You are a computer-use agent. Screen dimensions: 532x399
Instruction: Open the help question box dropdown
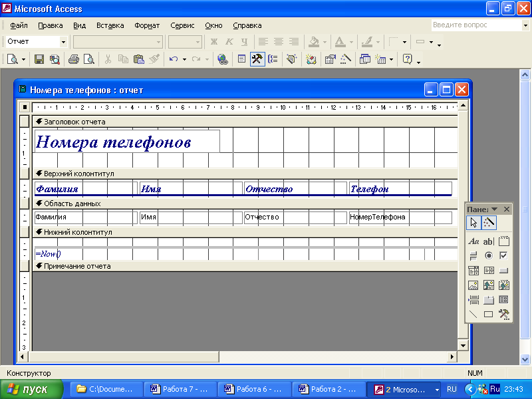tap(525, 25)
